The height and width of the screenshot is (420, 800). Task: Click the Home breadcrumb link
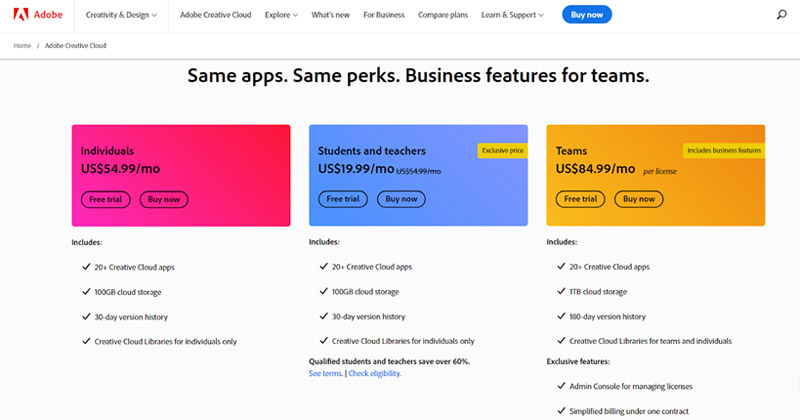[x=22, y=46]
